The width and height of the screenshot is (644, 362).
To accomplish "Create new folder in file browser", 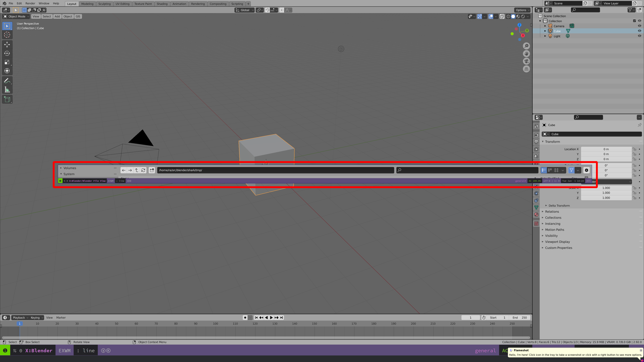I will point(152,170).
